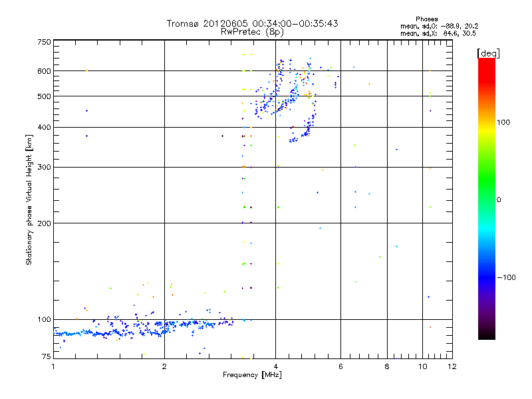Click the colorbar label "0"

click(x=499, y=200)
